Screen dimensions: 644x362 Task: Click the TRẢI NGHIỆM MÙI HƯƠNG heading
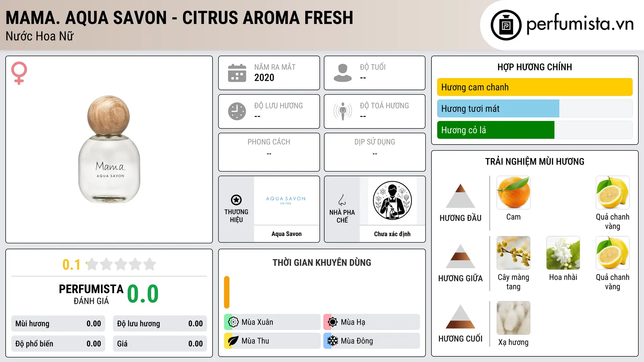coord(535,162)
